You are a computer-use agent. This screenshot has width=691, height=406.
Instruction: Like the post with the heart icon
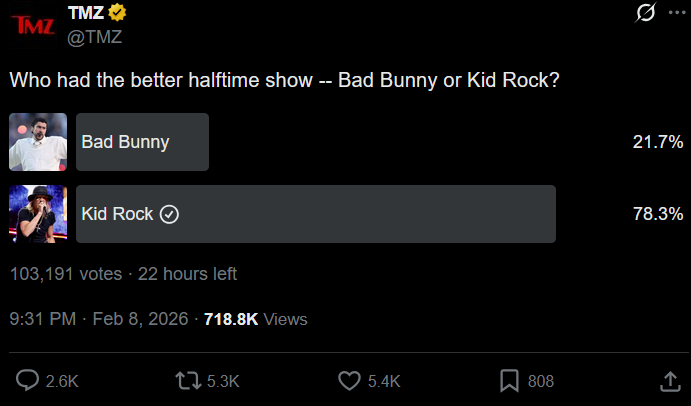349,381
